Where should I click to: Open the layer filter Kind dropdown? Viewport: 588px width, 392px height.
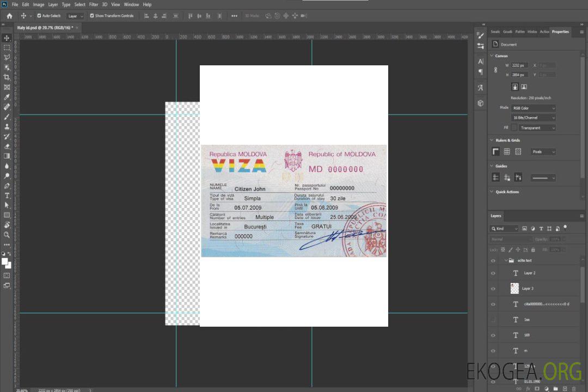coord(505,229)
